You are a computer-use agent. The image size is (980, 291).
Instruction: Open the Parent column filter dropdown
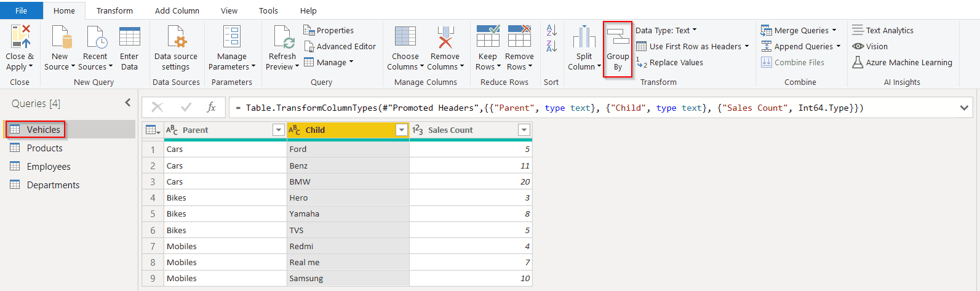click(278, 130)
